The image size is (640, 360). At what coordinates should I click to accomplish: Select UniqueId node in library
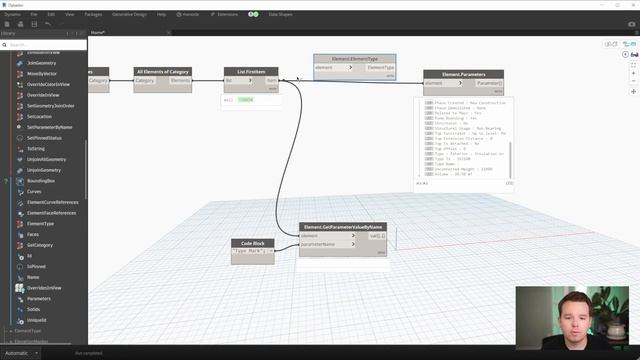coord(36,320)
